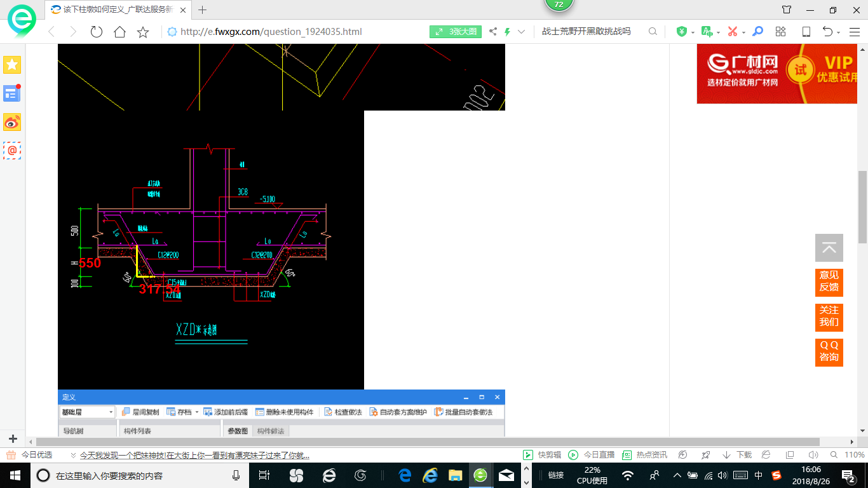Click 检查做法 toolbar item
The height and width of the screenshot is (488, 868).
[x=343, y=412]
